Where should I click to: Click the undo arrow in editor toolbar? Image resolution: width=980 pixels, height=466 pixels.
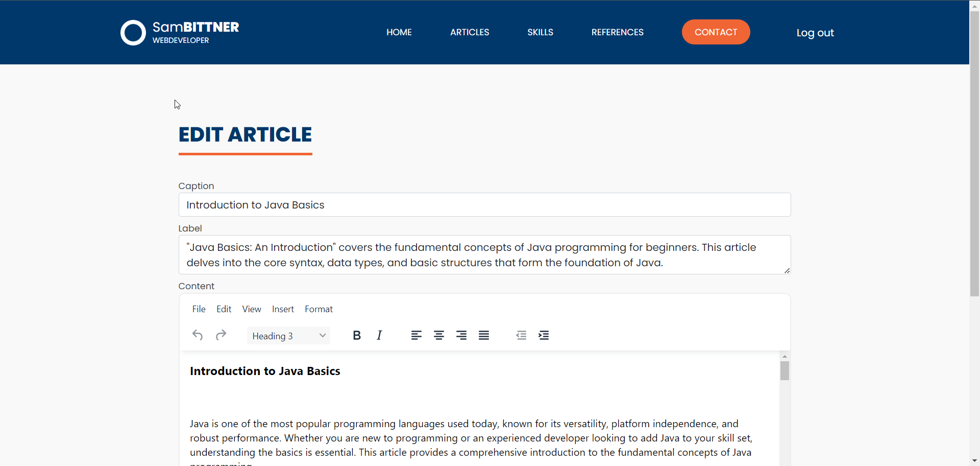(x=198, y=335)
